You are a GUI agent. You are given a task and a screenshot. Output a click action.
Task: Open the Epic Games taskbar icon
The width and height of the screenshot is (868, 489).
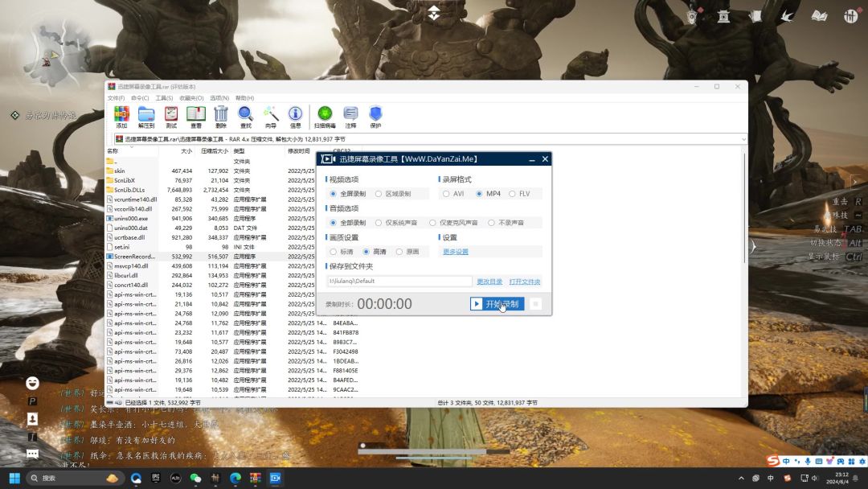click(156, 478)
